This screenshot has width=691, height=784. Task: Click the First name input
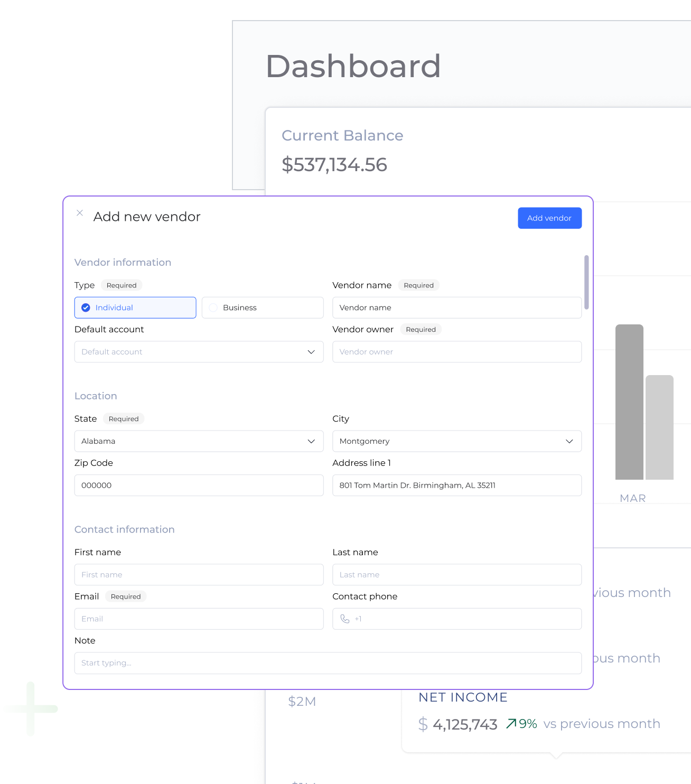[x=199, y=574]
